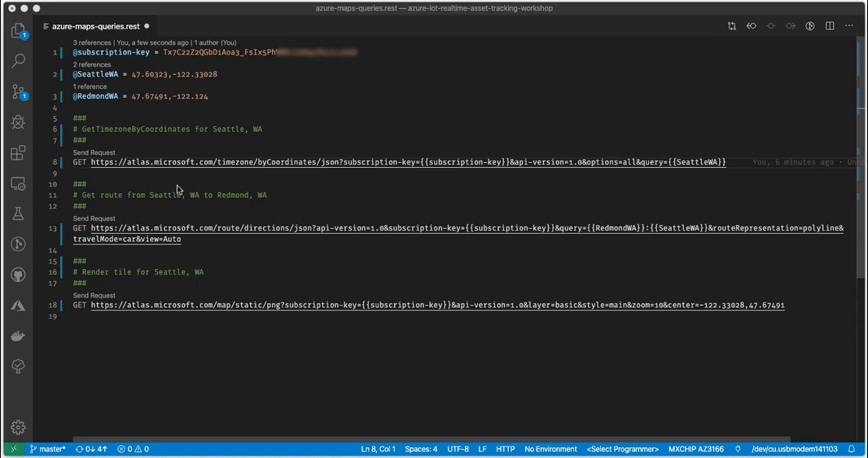The width and height of the screenshot is (868, 458).
Task: Open the Azure view icon
Action: click(18, 306)
